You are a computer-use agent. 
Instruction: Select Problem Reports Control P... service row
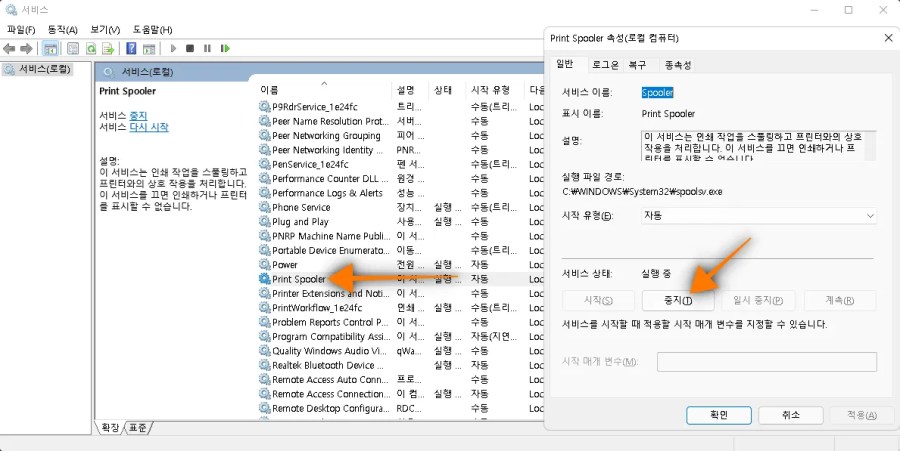click(x=400, y=322)
